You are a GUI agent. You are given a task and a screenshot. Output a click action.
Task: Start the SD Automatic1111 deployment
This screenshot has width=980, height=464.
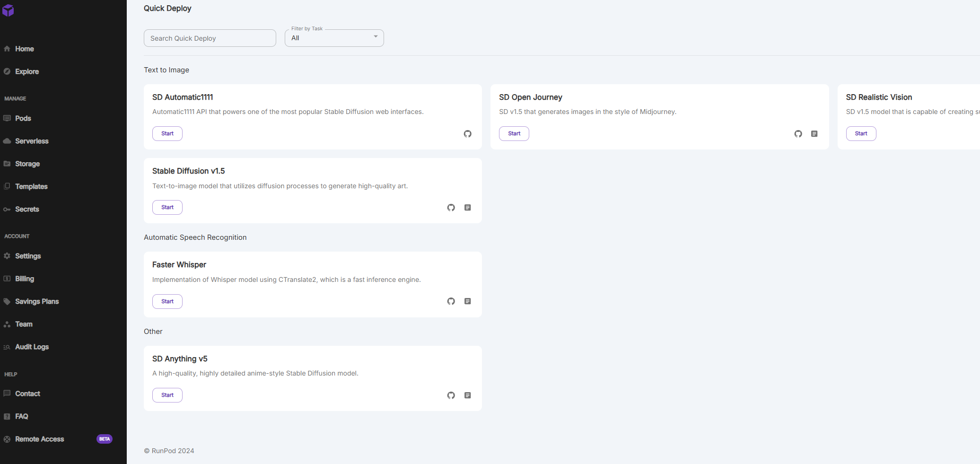(x=167, y=133)
